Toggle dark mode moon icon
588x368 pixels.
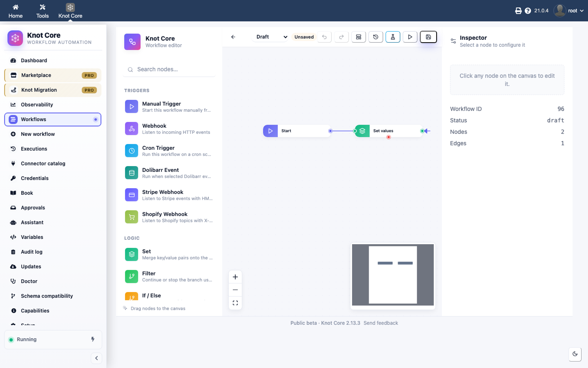[575, 354]
